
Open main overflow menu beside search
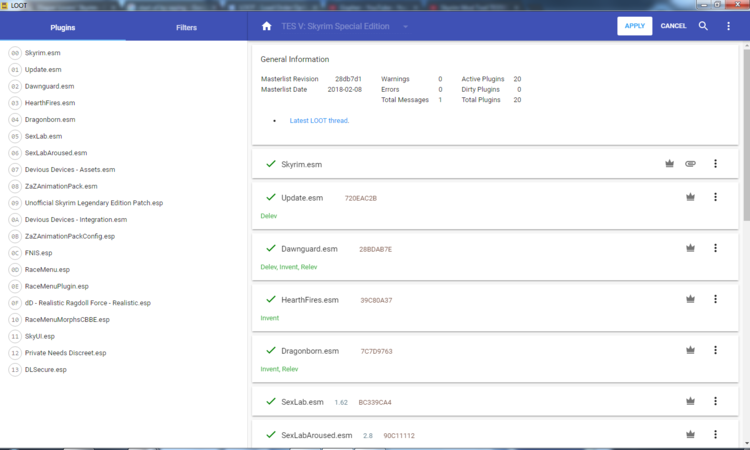click(728, 26)
